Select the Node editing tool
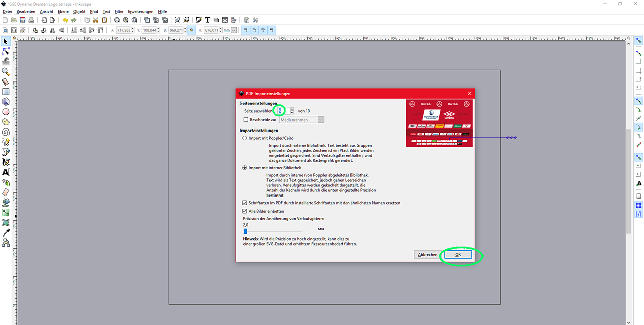The height and width of the screenshot is (325, 644). (6, 51)
